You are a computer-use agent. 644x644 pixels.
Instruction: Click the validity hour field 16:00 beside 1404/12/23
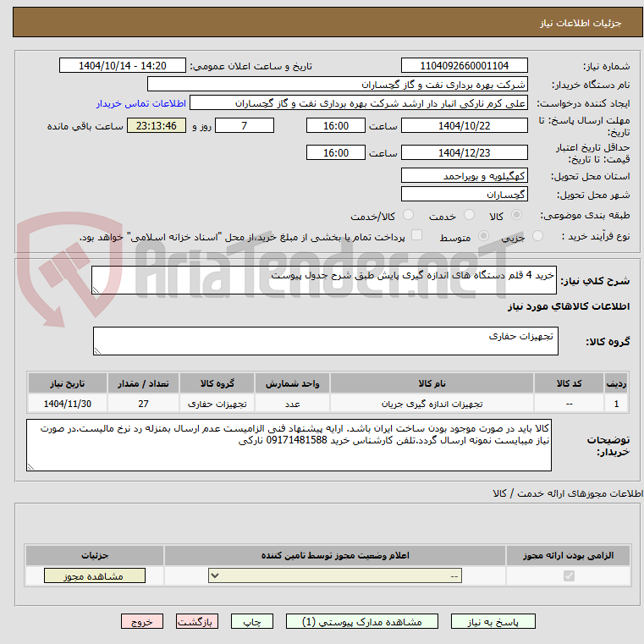(336, 153)
